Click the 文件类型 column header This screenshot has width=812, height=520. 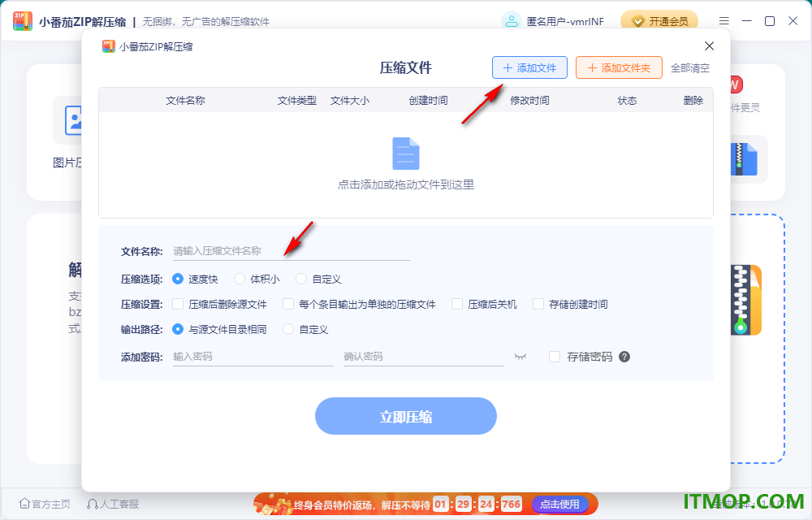[x=296, y=101]
